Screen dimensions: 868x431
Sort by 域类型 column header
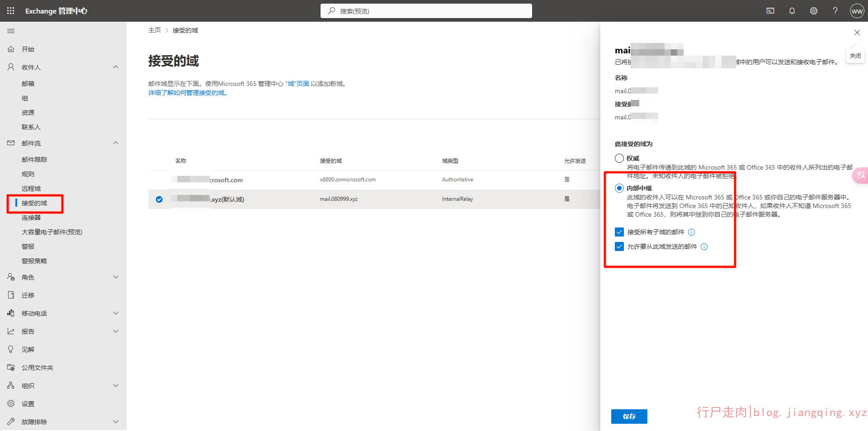(x=450, y=161)
